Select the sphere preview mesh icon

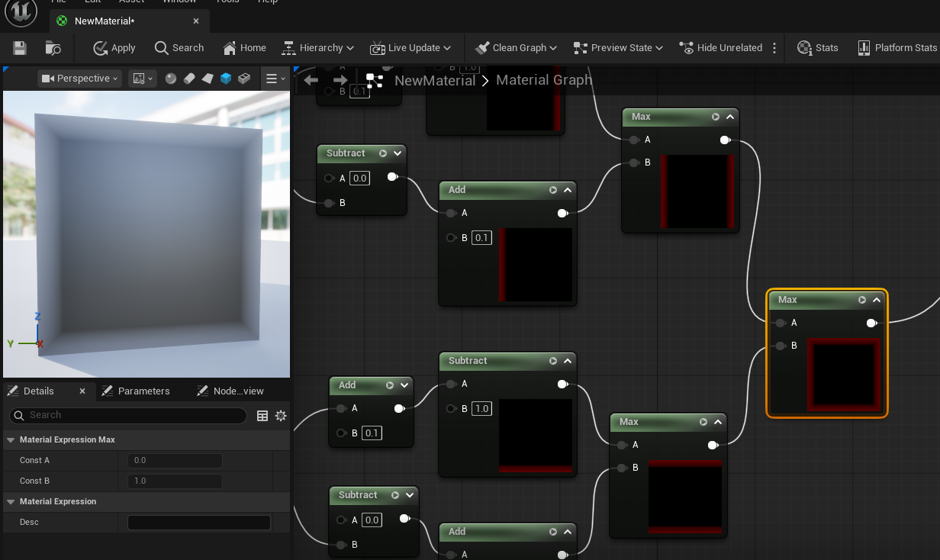click(171, 78)
